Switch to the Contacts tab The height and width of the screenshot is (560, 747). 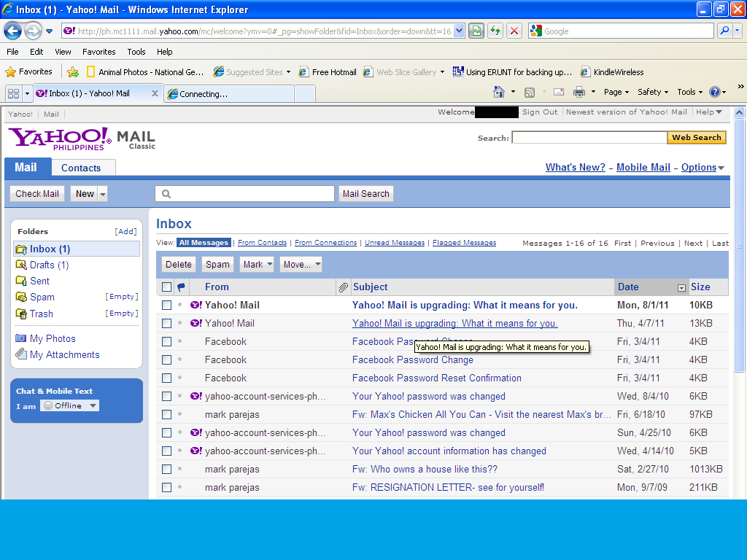(x=81, y=168)
